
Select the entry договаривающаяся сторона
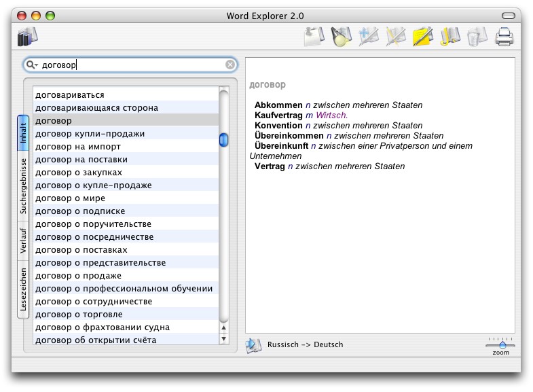click(126, 108)
